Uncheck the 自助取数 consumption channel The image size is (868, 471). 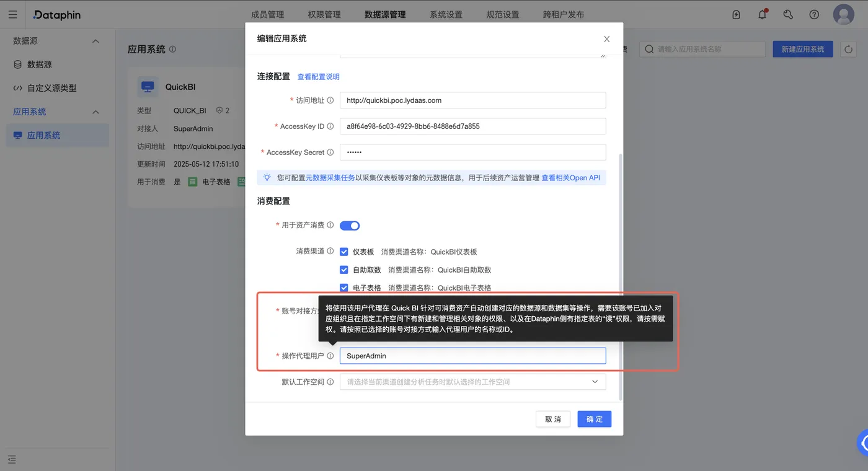[x=343, y=270]
